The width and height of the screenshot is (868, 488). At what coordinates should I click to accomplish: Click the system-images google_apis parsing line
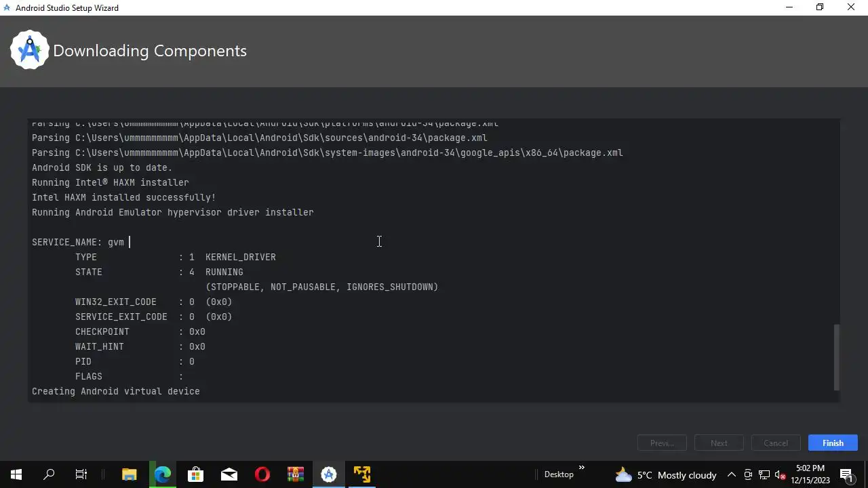pyautogui.click(x=328, y=152)
